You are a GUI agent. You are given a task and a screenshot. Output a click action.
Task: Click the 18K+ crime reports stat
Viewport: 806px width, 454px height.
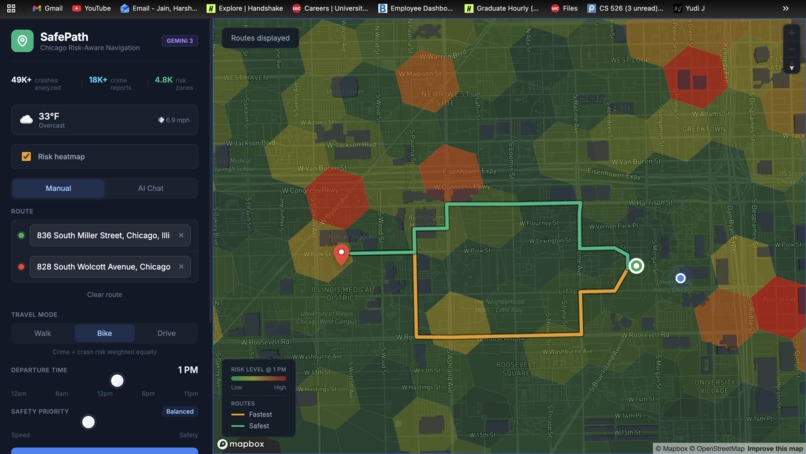pyautogui.click(x=110, y=83)
